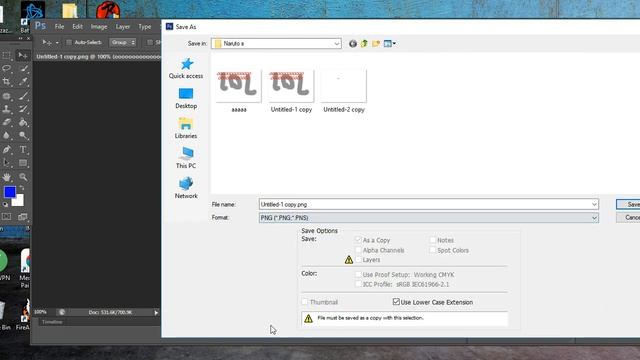
Task: Select the Untitled-1 copy.png document tab
Action: pos(98,57)
